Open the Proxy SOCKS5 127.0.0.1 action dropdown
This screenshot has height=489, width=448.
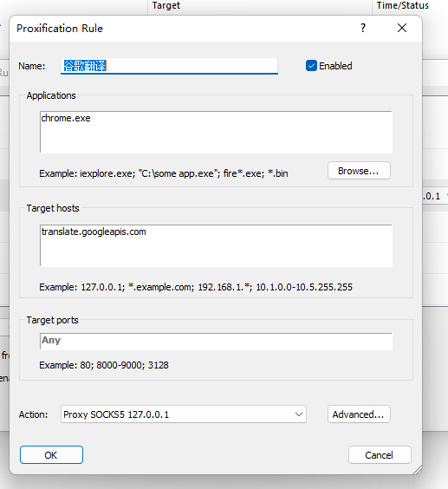184,414
